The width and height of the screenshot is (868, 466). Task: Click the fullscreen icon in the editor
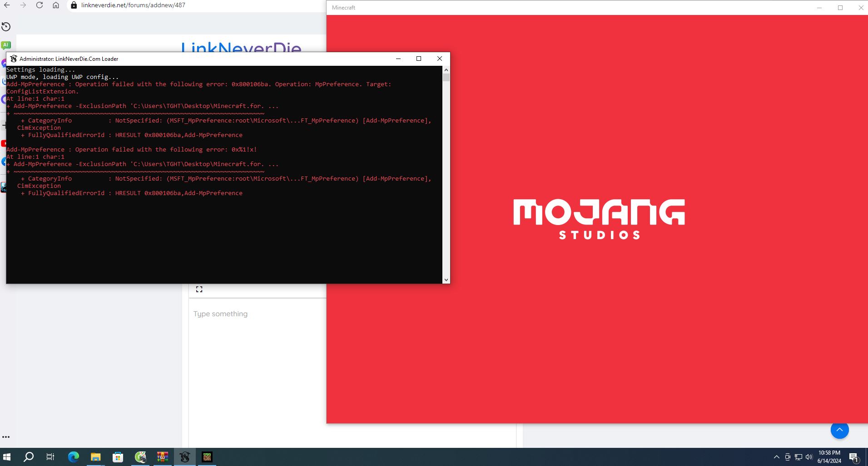199,289
